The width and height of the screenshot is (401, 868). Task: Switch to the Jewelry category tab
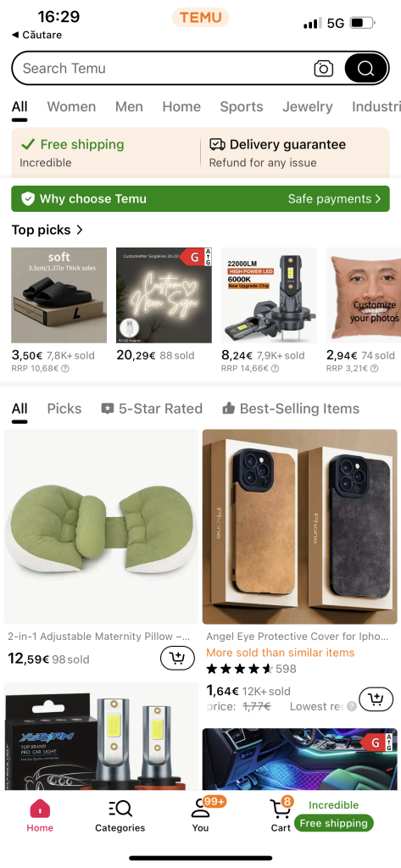308,106
